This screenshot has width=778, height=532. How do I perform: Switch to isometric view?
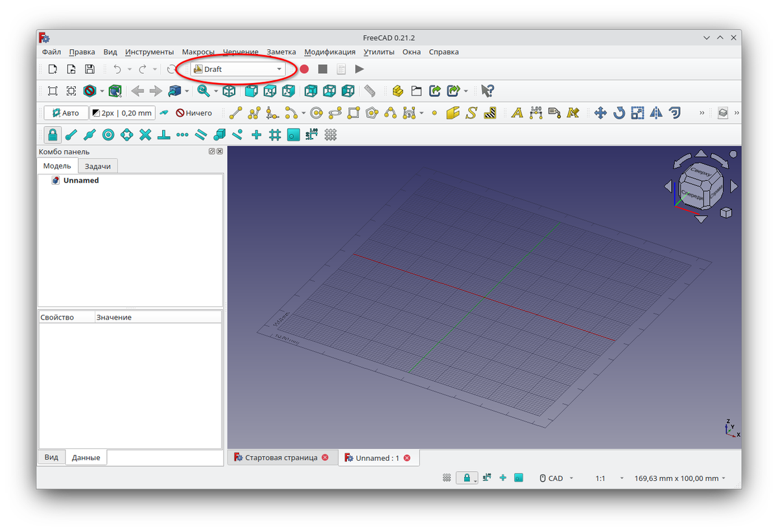[x=230, y=91]
